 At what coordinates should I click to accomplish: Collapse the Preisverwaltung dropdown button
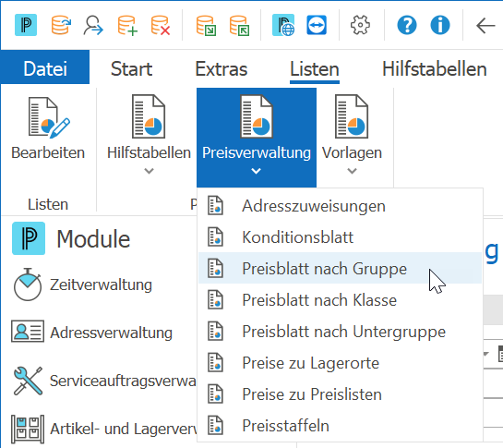(257, 137)
